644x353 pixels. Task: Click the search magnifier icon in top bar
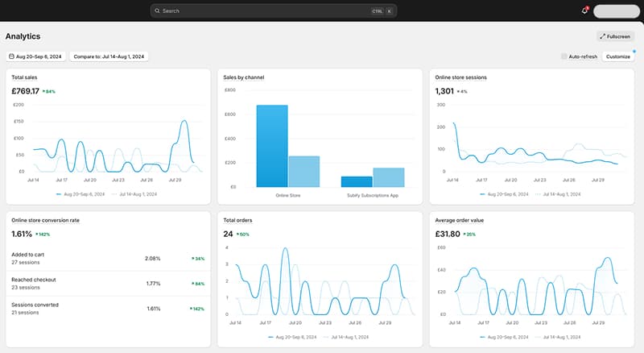pos(157,11)
